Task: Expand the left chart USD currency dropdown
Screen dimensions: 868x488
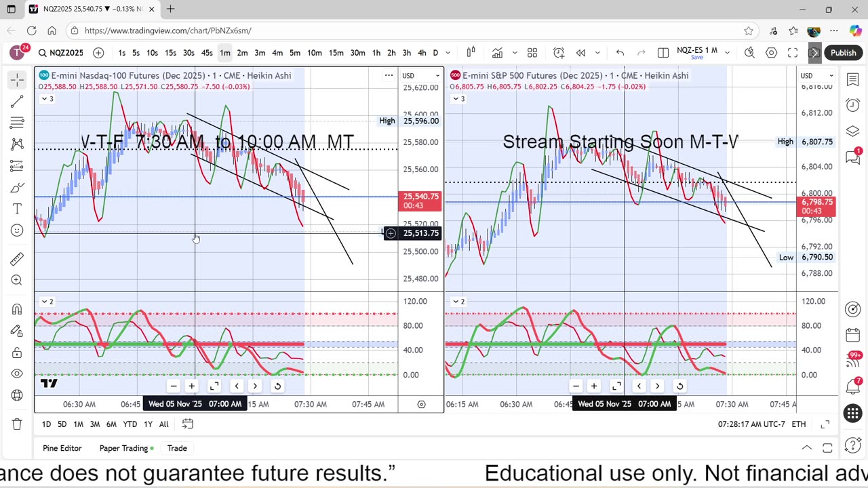Action: click(x=421, y=75)
